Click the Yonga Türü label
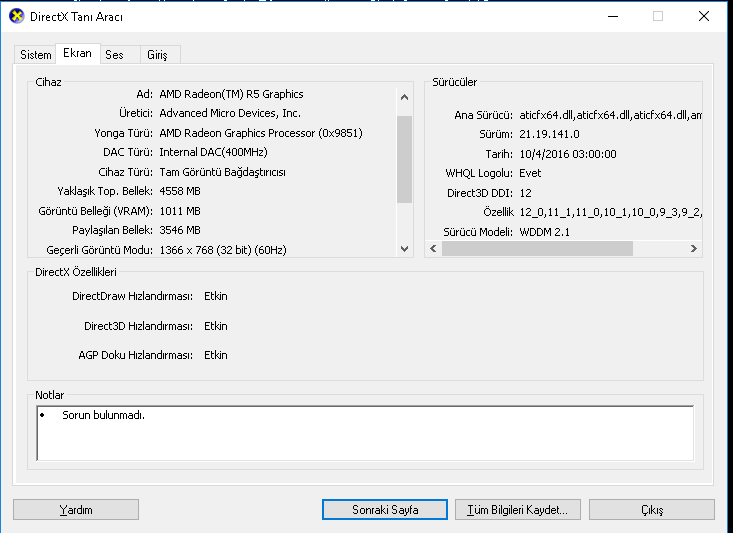This screenshot has height=533, width=733. coord(123,133)
